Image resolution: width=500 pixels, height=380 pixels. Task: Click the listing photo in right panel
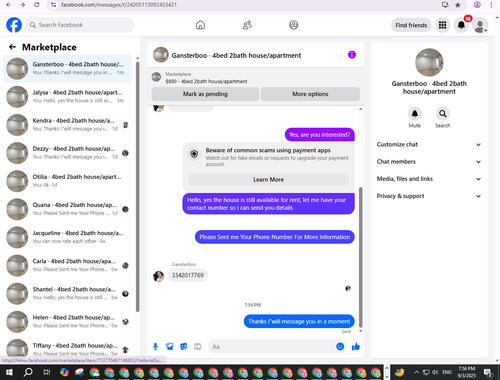click(x=429, y=62)
